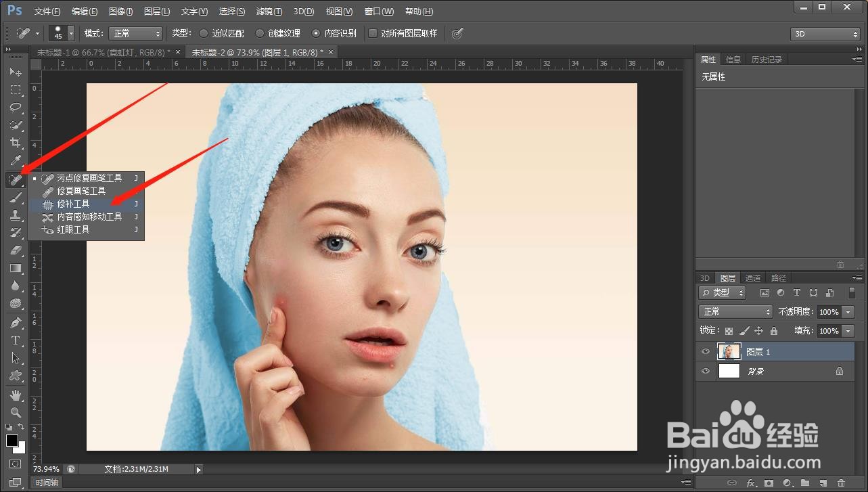Select the Crop tool
Viewport: 868px width, 492px height.
coord(16,143)
